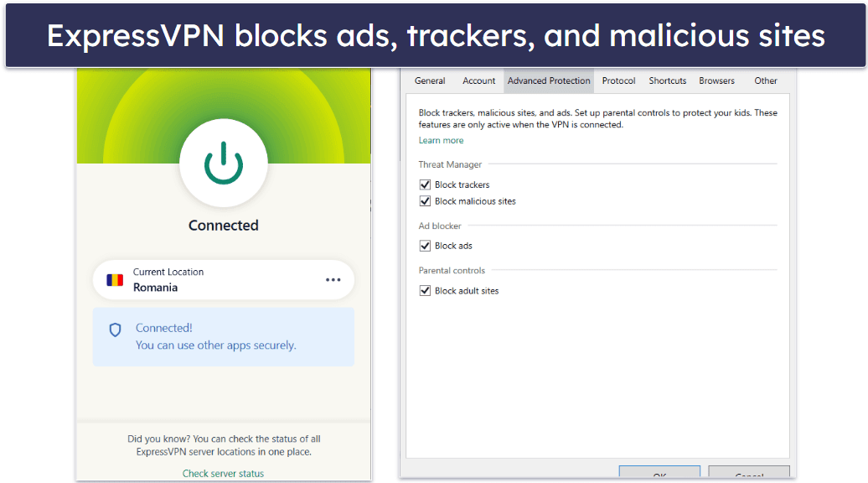The image size is (868, 483).
Task: Uncheck the Block malicious sites checkbox
Action: [x=425, y=201]
